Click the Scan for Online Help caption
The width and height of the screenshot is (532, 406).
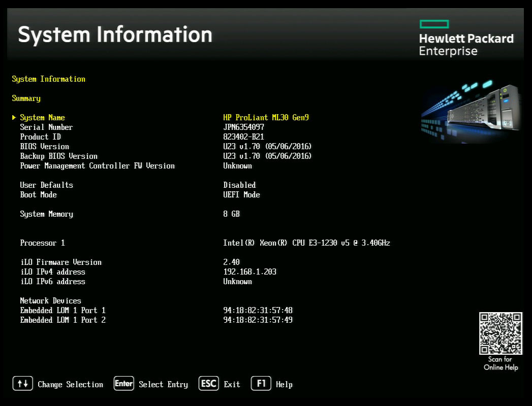pyautogui.click(x=501, y=363)
